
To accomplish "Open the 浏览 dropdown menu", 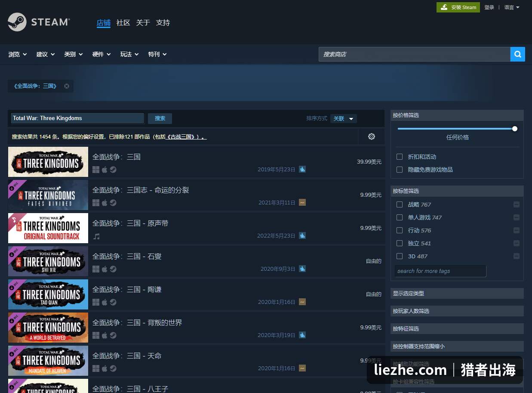I will (x=18, y=54).
